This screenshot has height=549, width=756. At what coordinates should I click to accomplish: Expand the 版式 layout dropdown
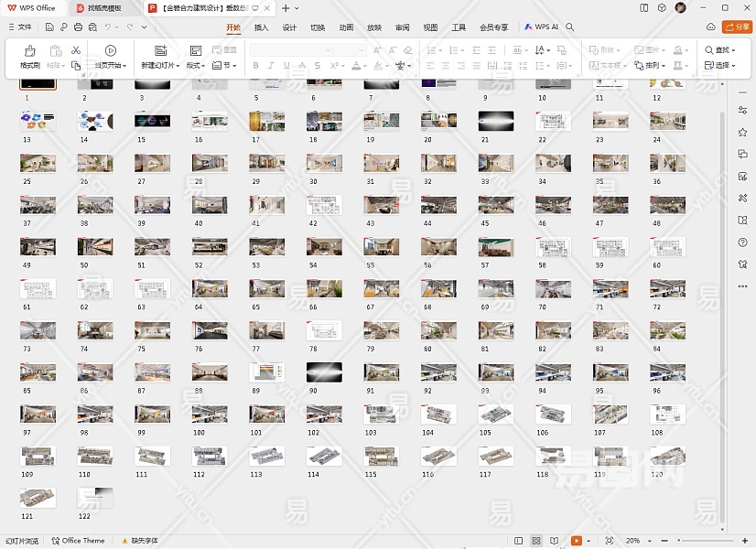click(x=196, y=66)
